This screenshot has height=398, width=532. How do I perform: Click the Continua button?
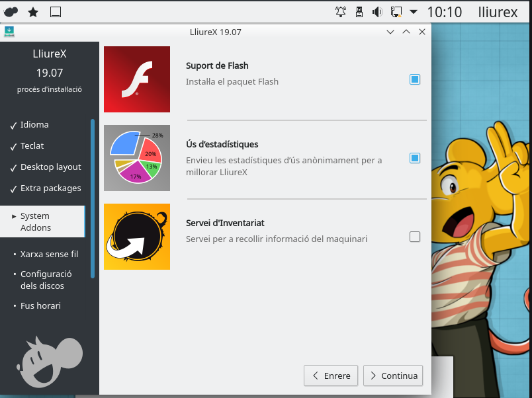(393, 376)
